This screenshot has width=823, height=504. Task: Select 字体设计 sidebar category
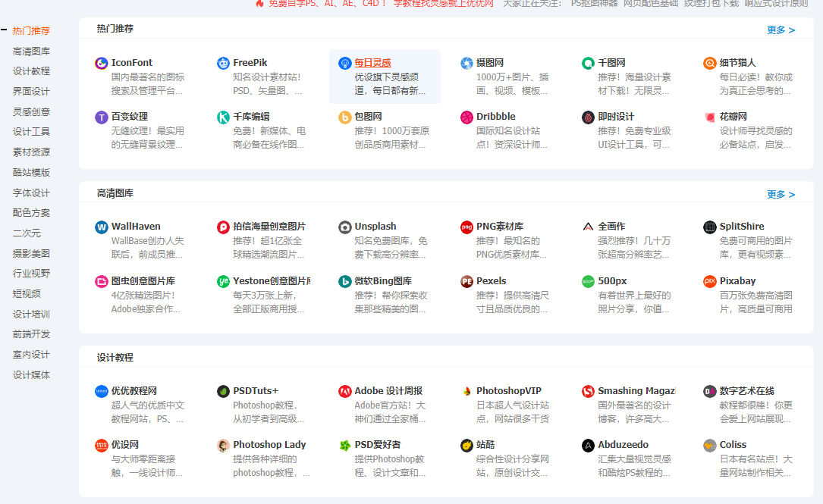tap(31, 193)
